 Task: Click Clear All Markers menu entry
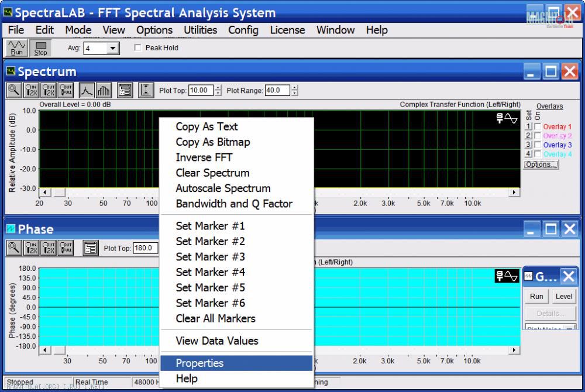(236, 318)
